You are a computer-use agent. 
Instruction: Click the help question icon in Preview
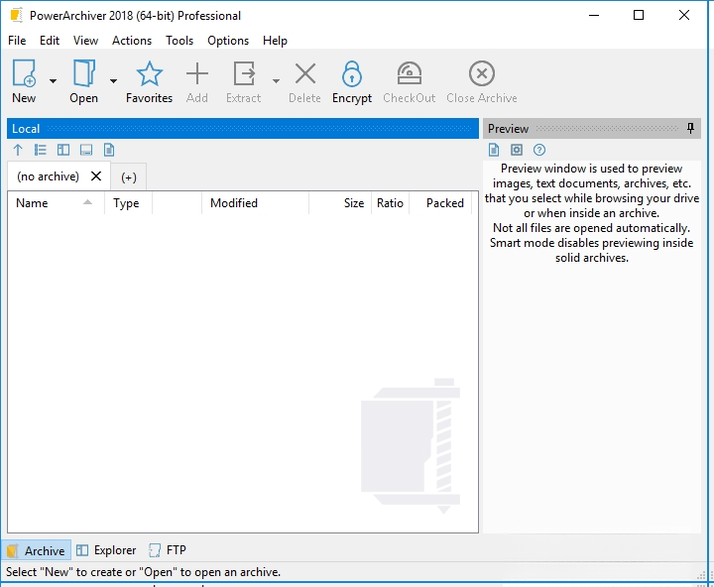(x=539, y=150)
